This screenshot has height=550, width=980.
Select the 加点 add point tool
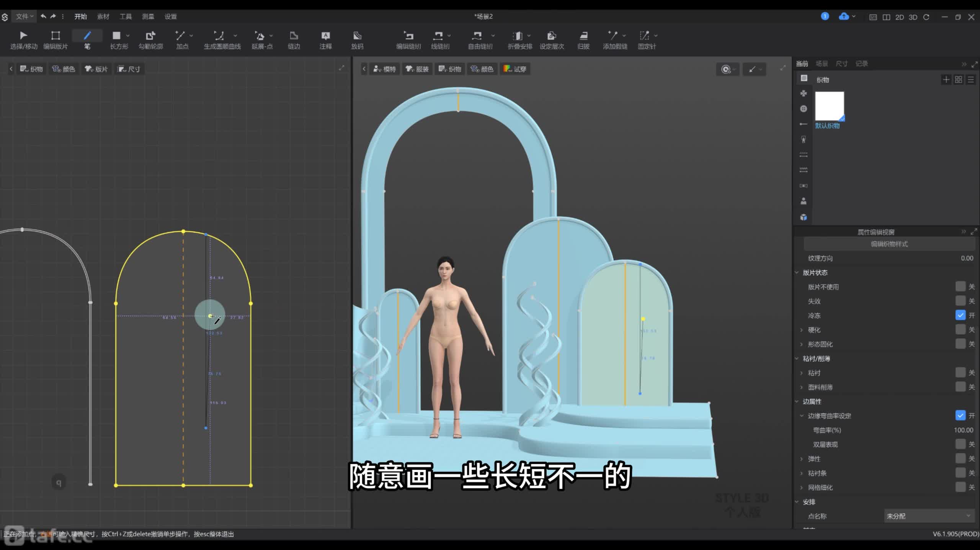180,40
